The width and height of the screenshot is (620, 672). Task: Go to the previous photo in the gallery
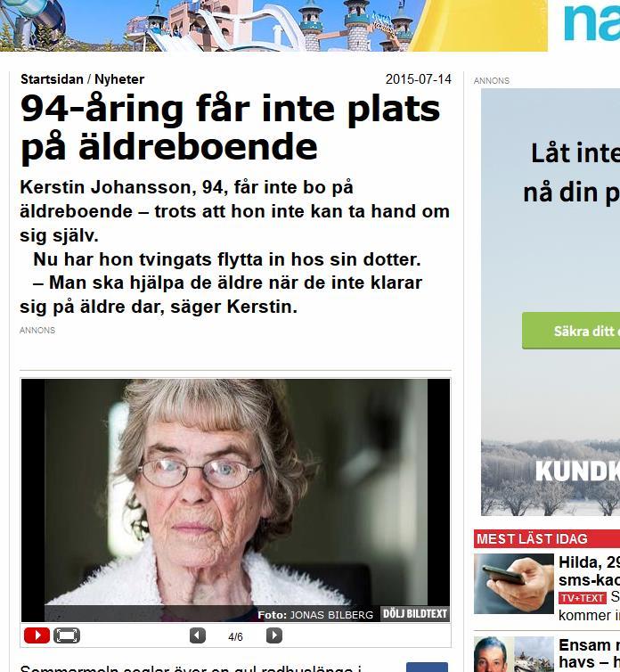click(x=198, y=635)
